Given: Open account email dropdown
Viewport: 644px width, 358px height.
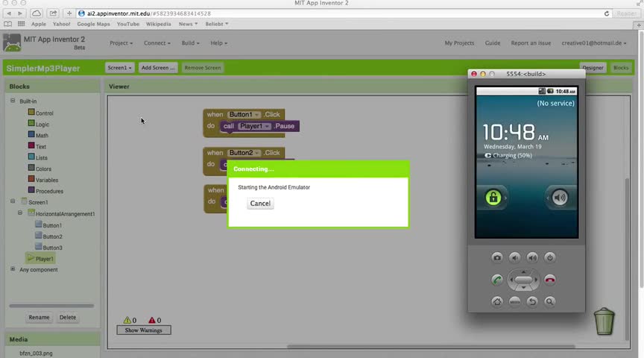Looking at the screenshot, I should 594,43.
